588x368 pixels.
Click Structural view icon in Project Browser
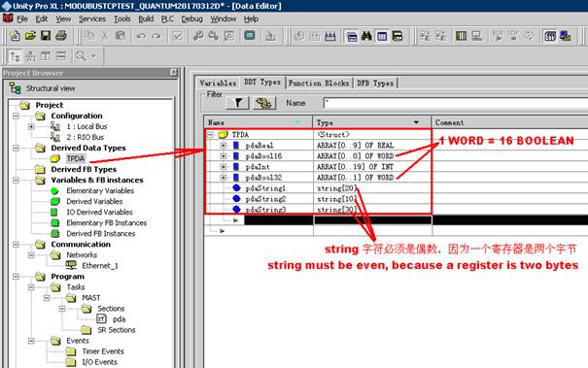(16, 88)
